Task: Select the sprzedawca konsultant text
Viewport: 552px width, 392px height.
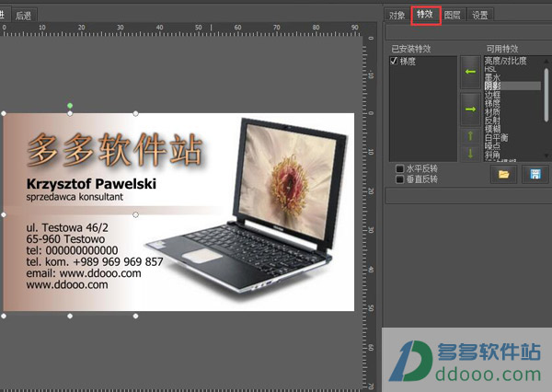Action: coord(75,197)
